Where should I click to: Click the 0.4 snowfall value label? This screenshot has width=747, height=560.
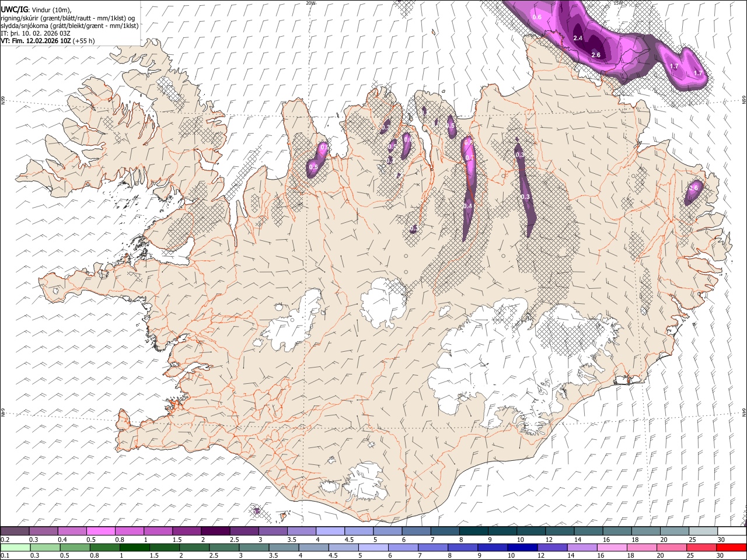coord(467,206)
